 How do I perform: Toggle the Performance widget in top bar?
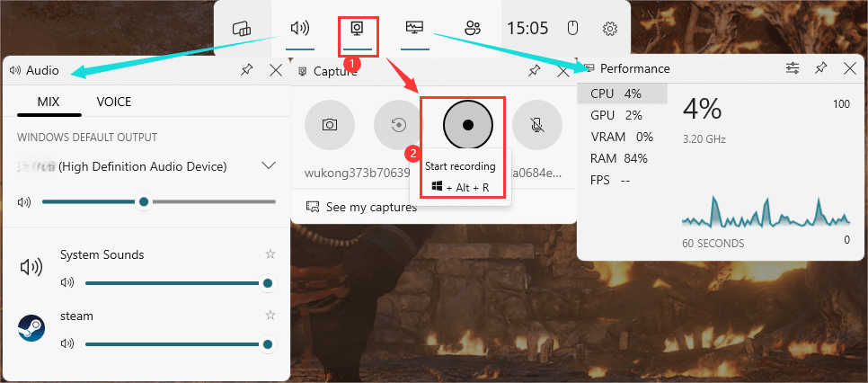pos(414,28)
